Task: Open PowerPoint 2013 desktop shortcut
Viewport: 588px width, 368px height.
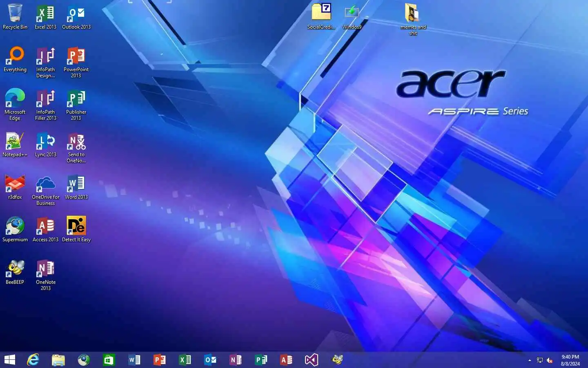Action: (76, 62)
